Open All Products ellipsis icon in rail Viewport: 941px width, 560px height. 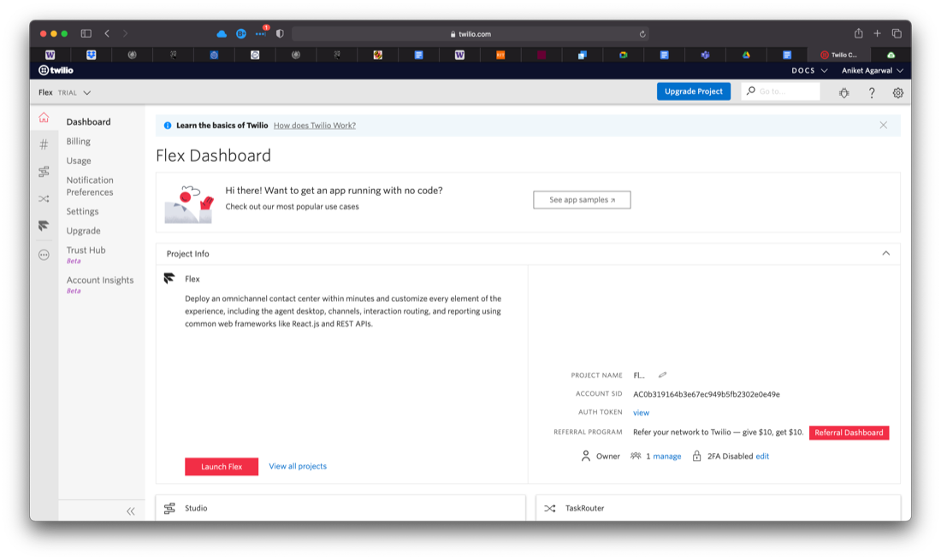pos(44,255)
